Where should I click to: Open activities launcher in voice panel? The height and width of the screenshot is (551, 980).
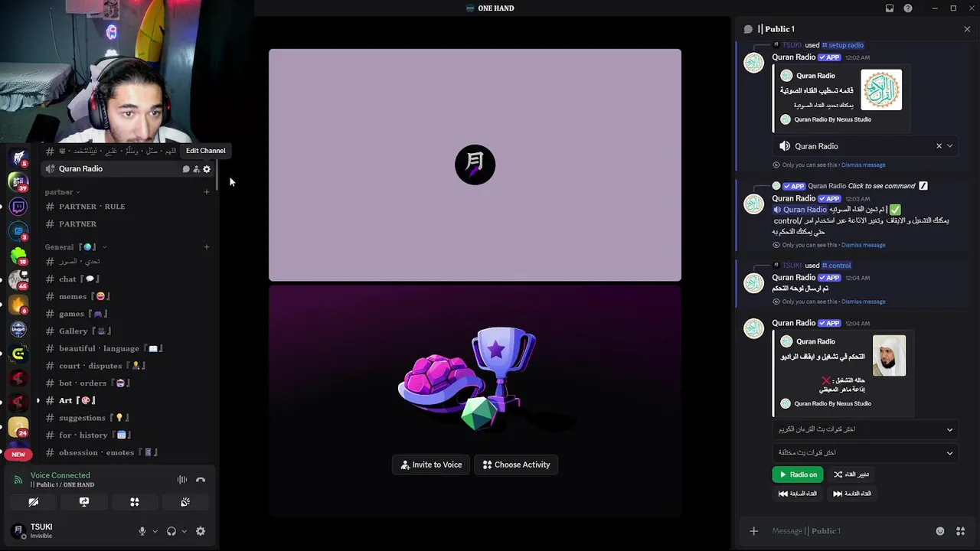[135, 502]
